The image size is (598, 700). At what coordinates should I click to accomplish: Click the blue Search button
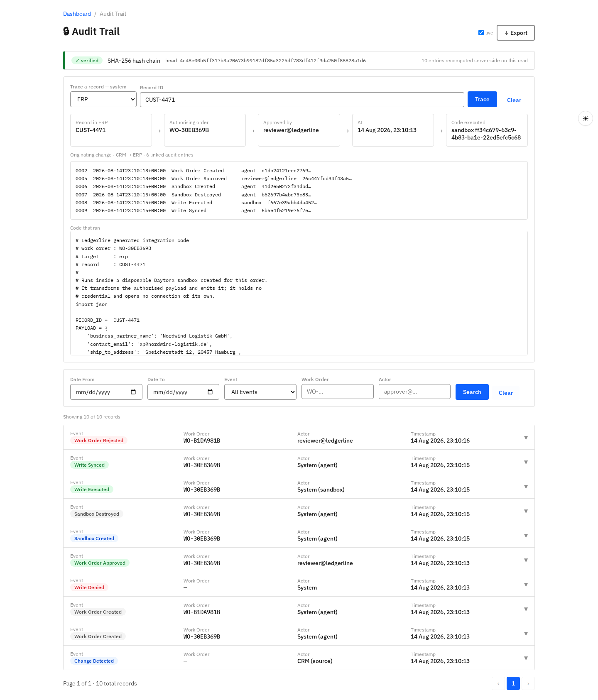pos(472,392)
